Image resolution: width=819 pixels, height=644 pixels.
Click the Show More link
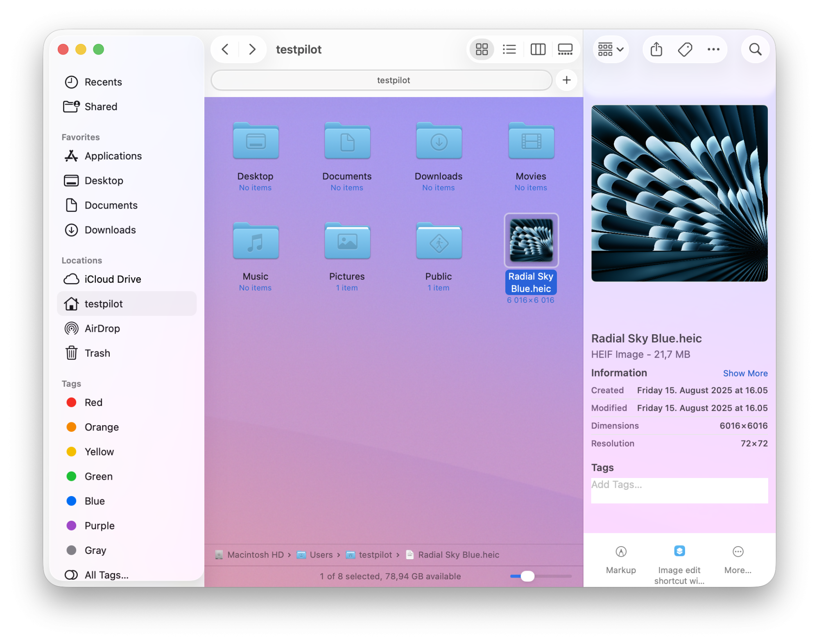point(745,373)
